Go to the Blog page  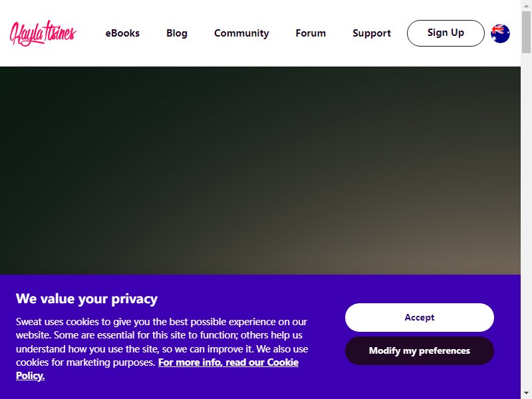(x=177, y=33)
